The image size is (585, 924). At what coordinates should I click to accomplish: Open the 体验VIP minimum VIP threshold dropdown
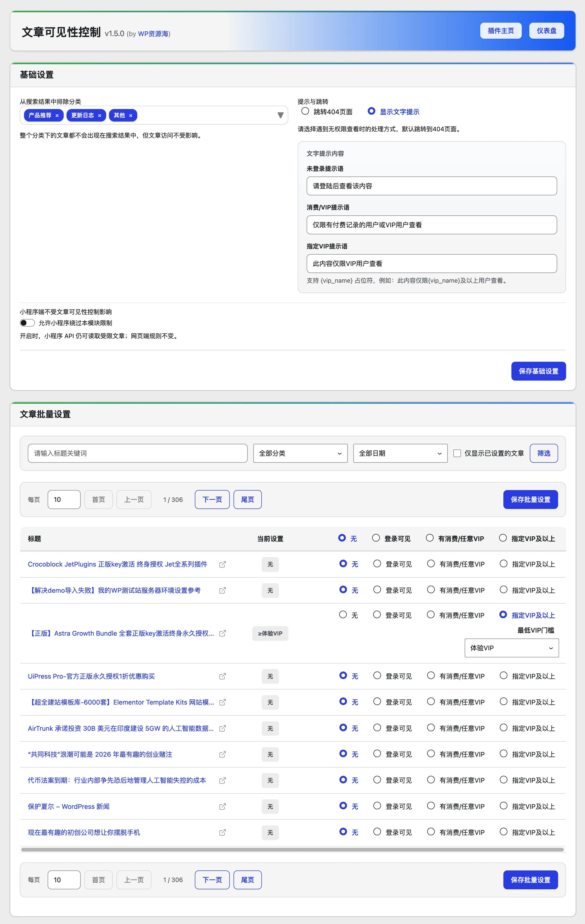click(x=512, y=648)
